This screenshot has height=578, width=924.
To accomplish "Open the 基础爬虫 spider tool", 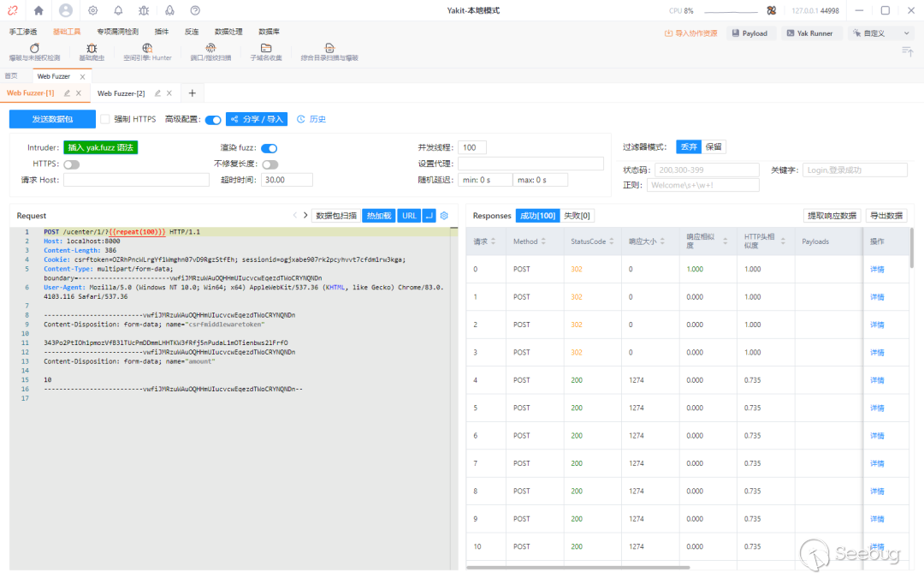I will tap(92, 51).
